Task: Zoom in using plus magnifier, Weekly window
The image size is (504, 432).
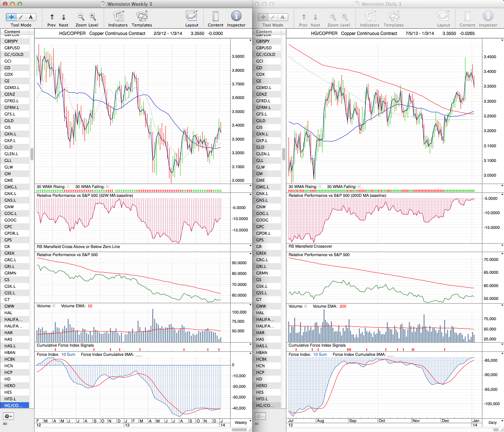Action: coord(93,17)
